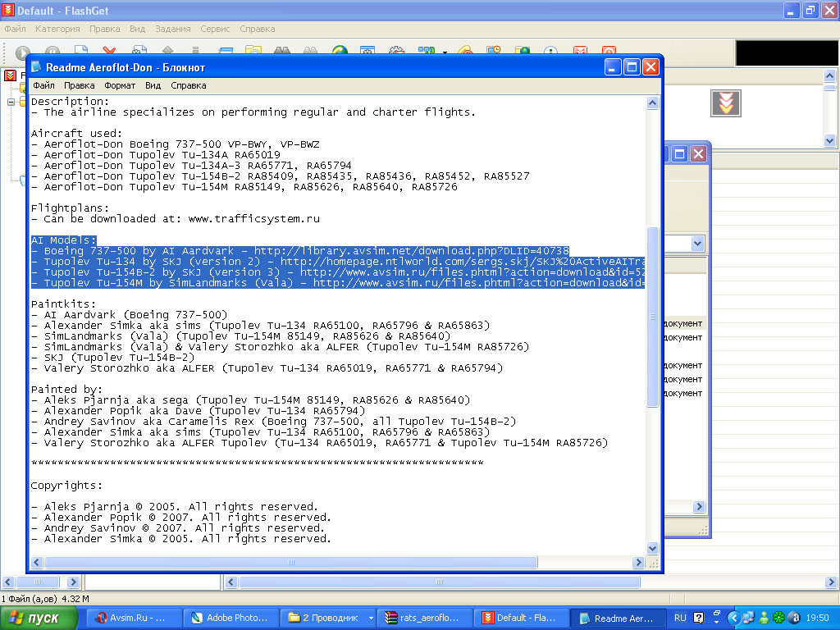The height and width of the screenshot is (630, 840).
Task: Click the gear options icon in FlashGet toolbar
Action: (396, 50)
